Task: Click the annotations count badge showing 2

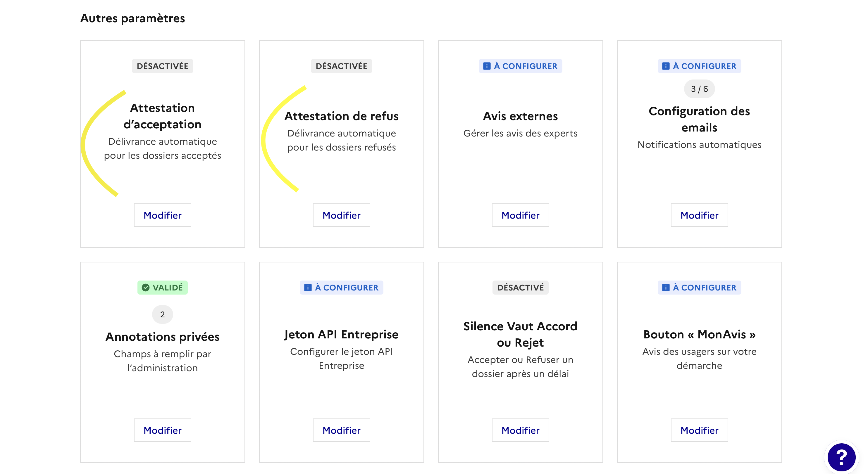Action: pyautogui.click(x=162, y=314)
